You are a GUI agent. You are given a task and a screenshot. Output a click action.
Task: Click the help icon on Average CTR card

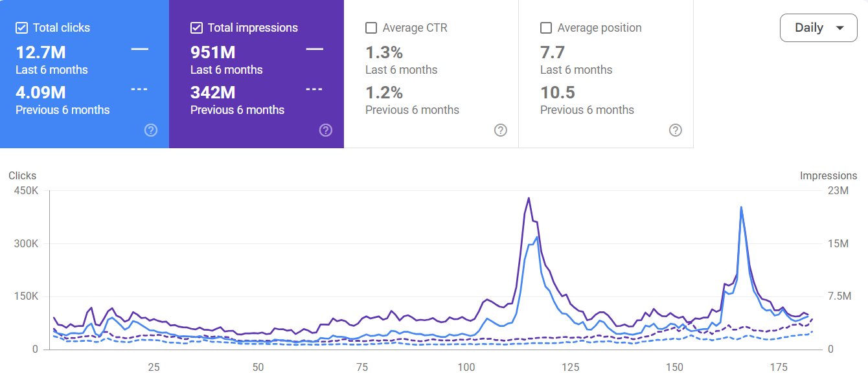pyautogui.click(x=501, y=130)
